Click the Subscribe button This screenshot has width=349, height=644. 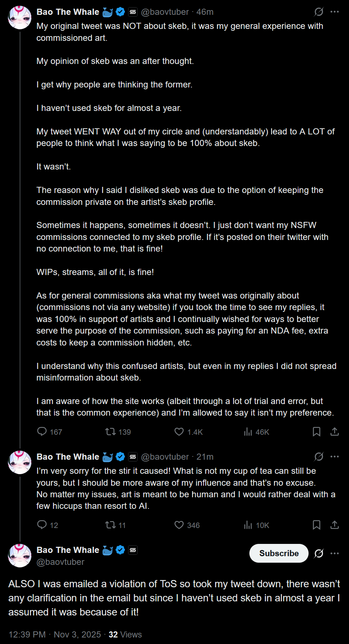point(279,553)
